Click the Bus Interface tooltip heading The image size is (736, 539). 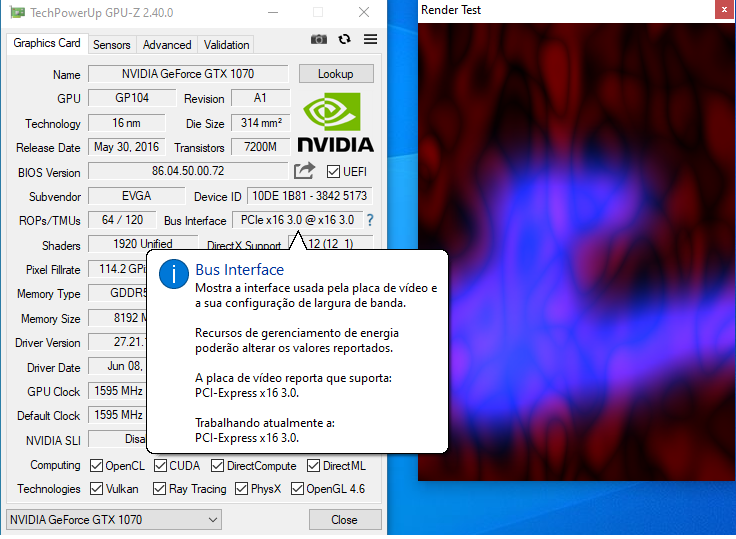240,270
